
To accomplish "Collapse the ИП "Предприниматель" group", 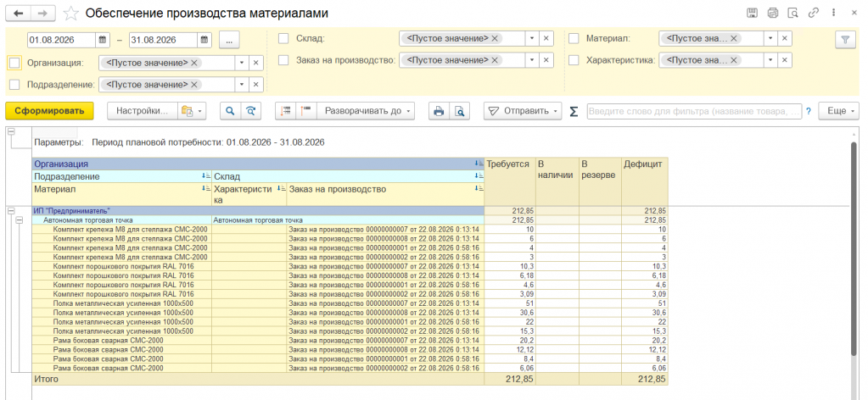I will point(10,211).
